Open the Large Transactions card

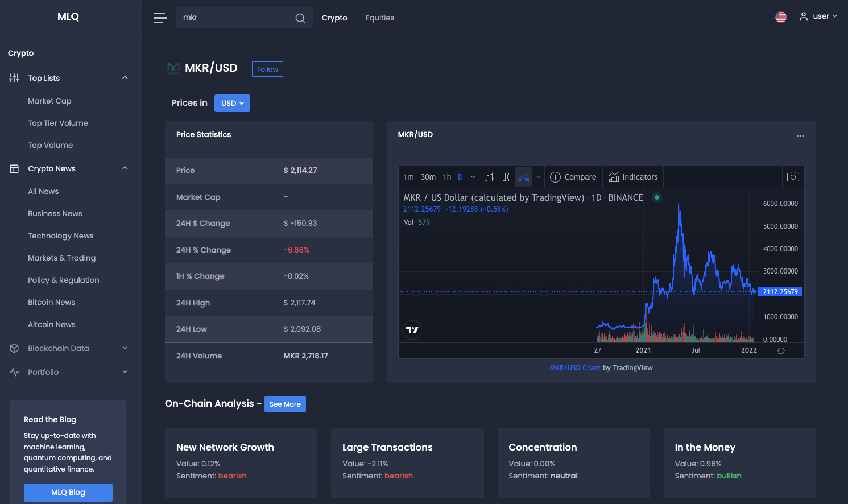407,463
